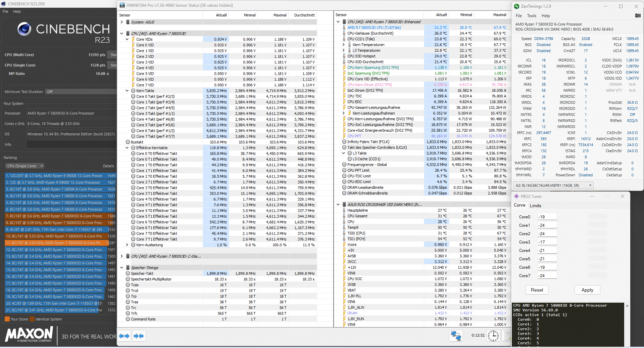The width and height of the screenshot is (644, 348).
Task: Click Core VIDs lightning bolt icon
Action: pyautogui.click(x=133, y=39)
